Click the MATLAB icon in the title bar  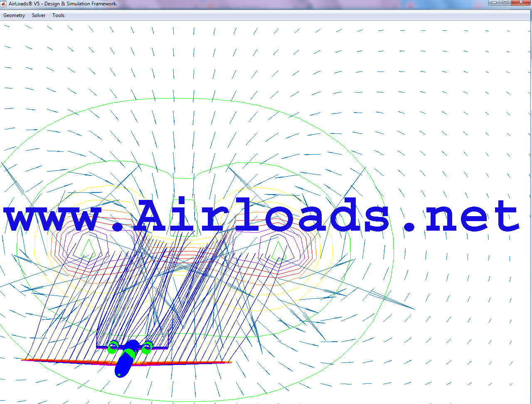(x=4, y=3)
